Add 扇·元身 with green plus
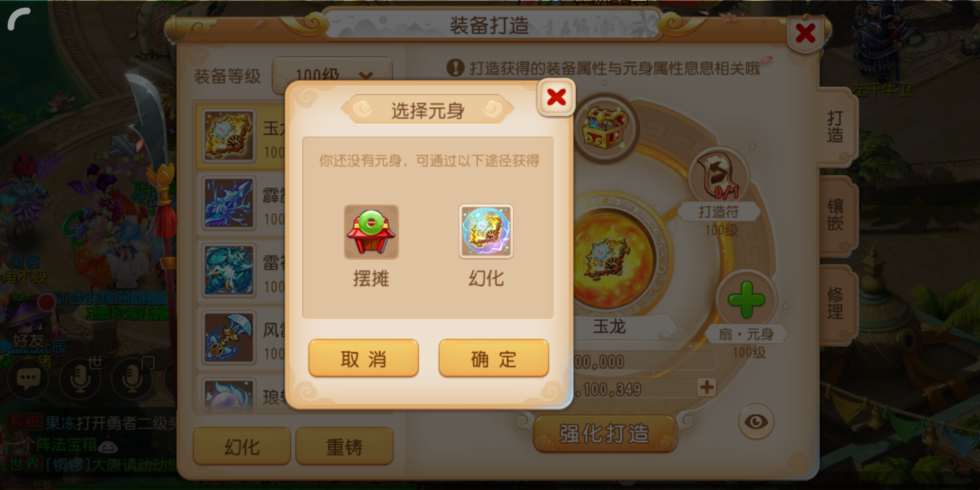Viewport: 980px width, 490px height. [x=746, y=299]
